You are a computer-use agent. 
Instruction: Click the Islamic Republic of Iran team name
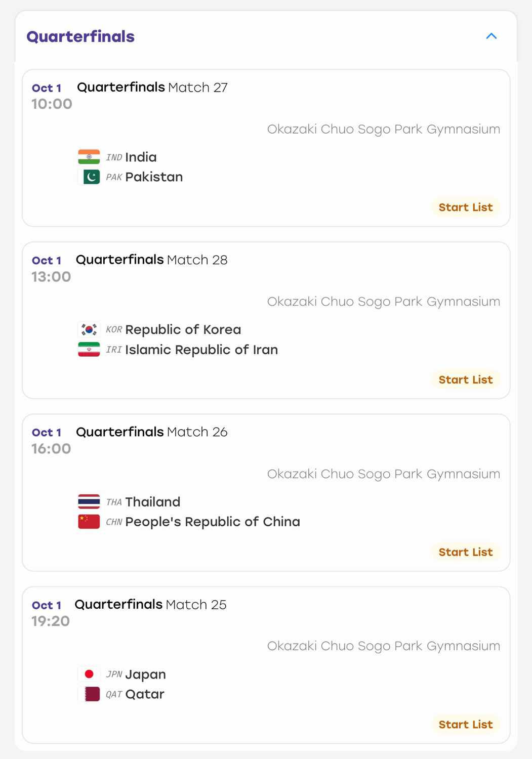pyautogui.click(x=201, y=350)
